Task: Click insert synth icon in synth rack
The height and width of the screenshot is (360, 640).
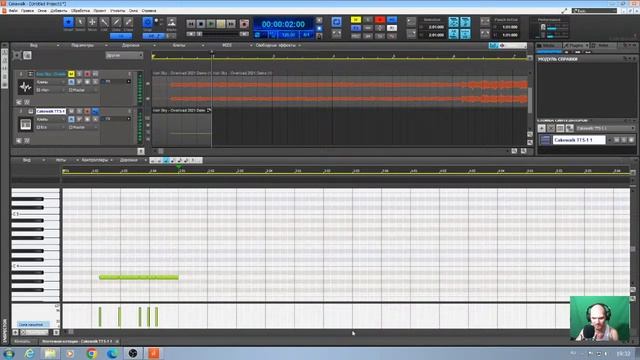Action: (x=542, y=128)
